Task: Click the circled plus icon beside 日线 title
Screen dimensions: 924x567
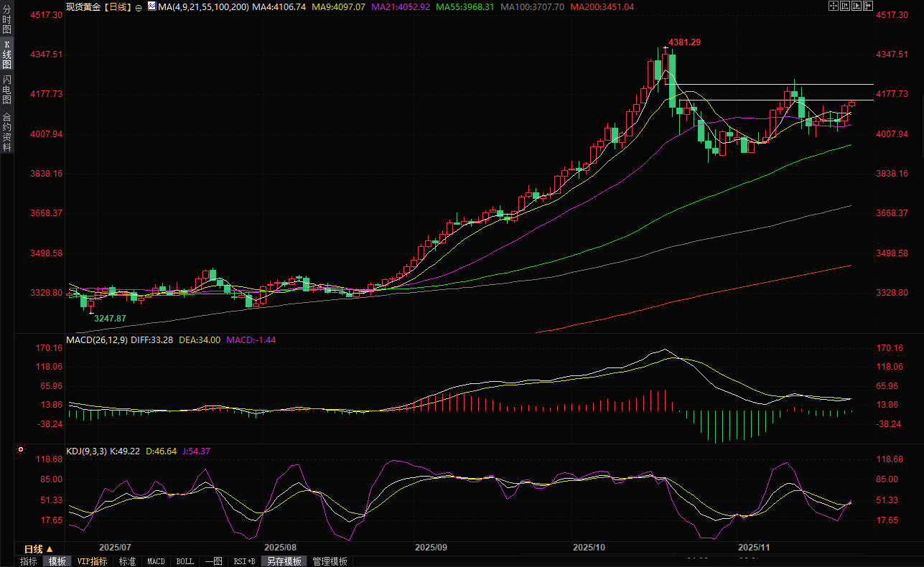Action: [x=139, y=6]
